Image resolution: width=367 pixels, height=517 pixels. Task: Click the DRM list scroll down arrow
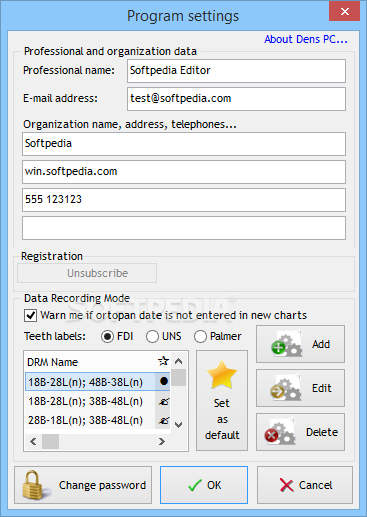pyautogui.click(x=179, y=425)
